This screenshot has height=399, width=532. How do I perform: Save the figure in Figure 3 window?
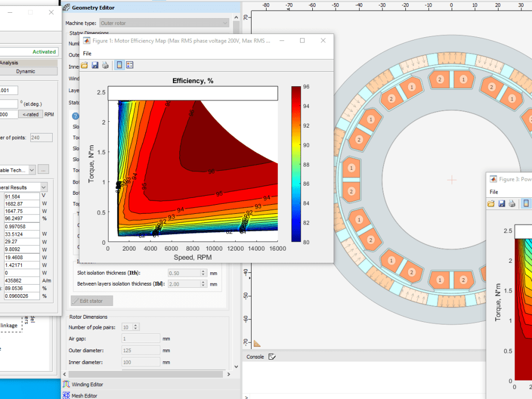(x=501, y=203)
